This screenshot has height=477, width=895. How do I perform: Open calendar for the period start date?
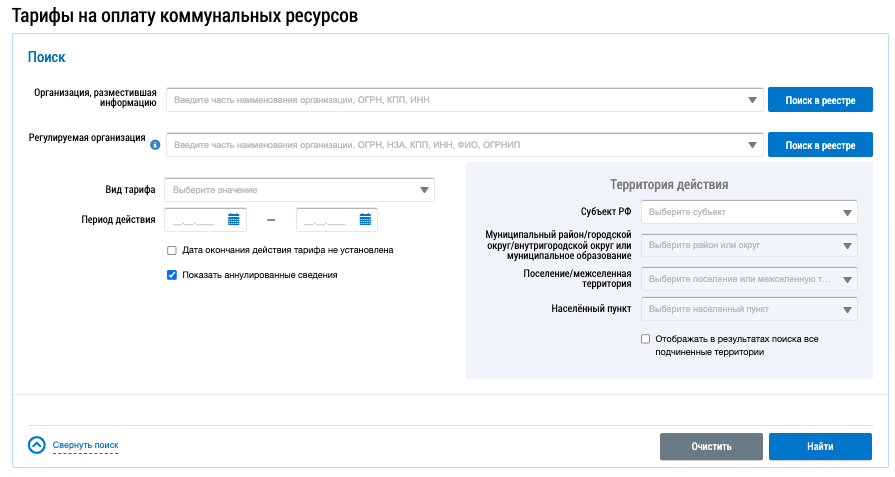pyautogui.click(x=234, y=219)
